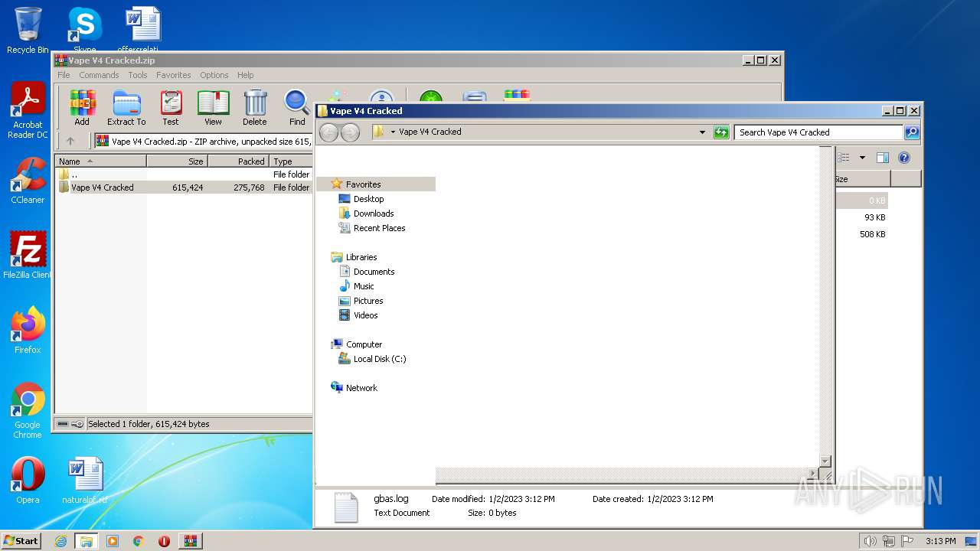Click the breadcrumb arrow before Vape V4 Cracked

[x=393, y=132]
